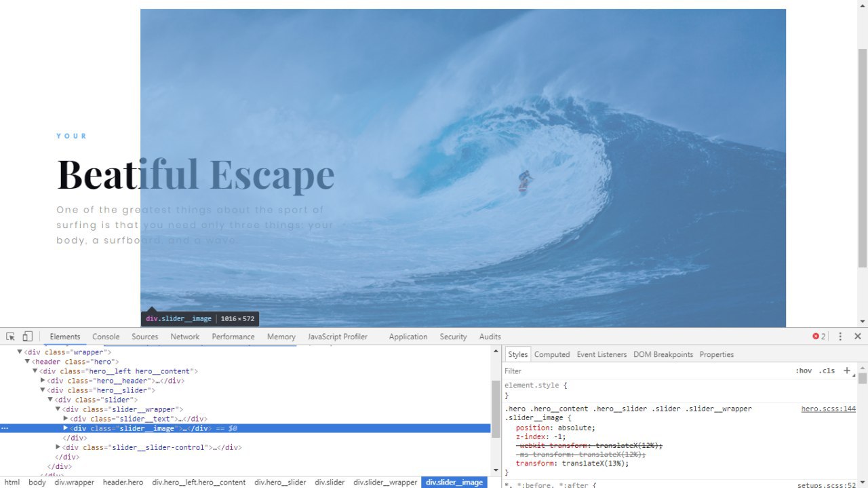Open DevTools three-dot customize menu
The image size is (868, 488).
pos(840,337)
